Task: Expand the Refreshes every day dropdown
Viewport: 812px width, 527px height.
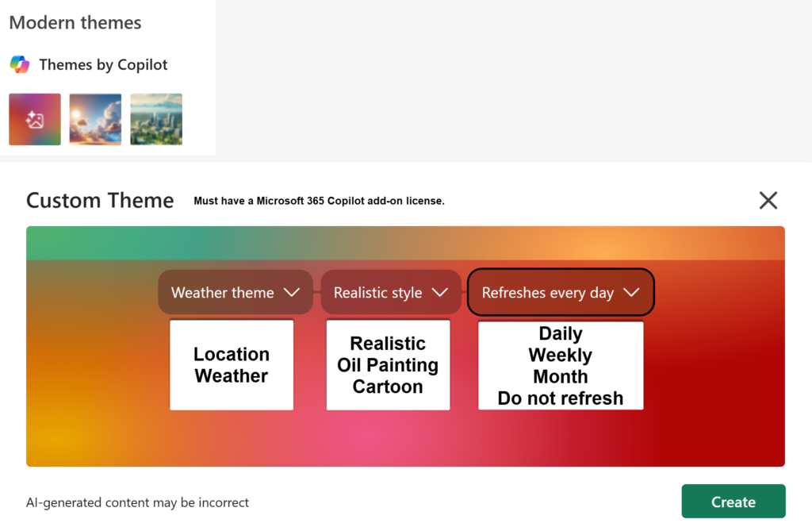Action: [x=561, y=292]
